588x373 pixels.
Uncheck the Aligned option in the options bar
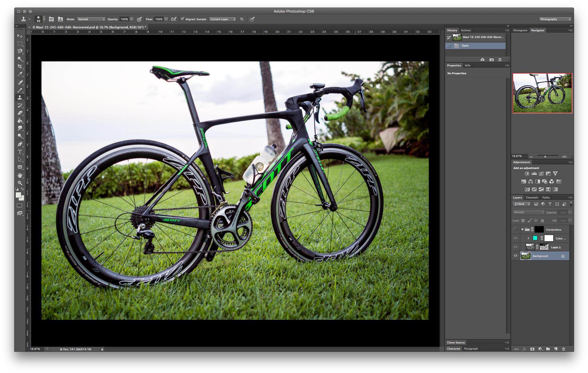(183, 19)
